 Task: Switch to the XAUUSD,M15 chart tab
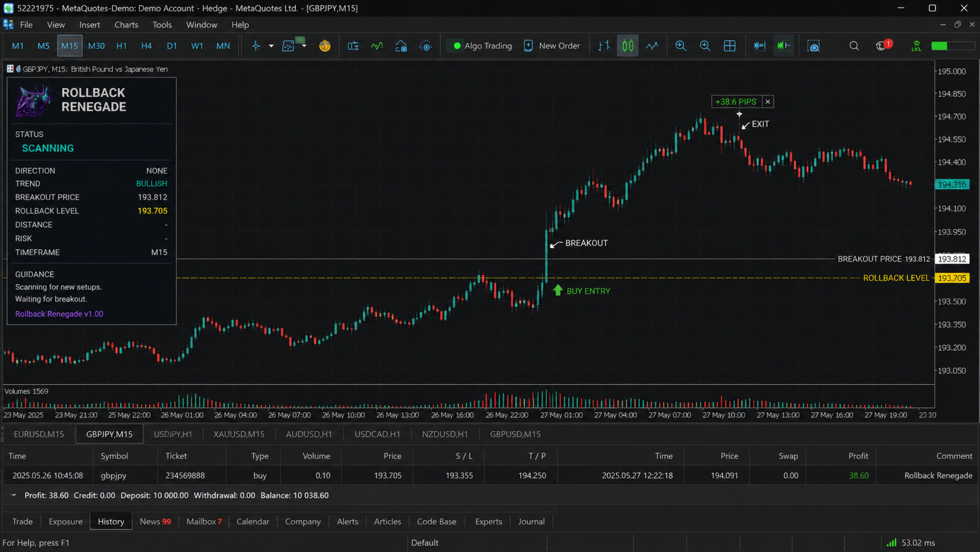239,434
